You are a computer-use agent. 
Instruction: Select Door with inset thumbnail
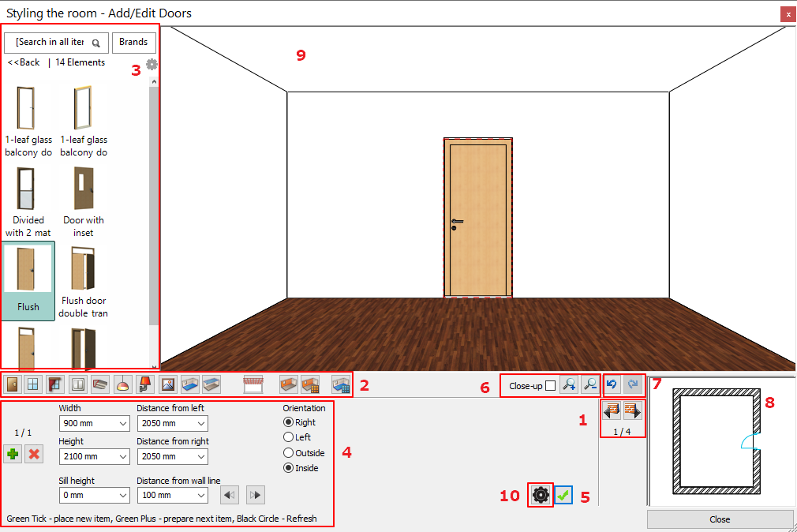pos(84,202)
